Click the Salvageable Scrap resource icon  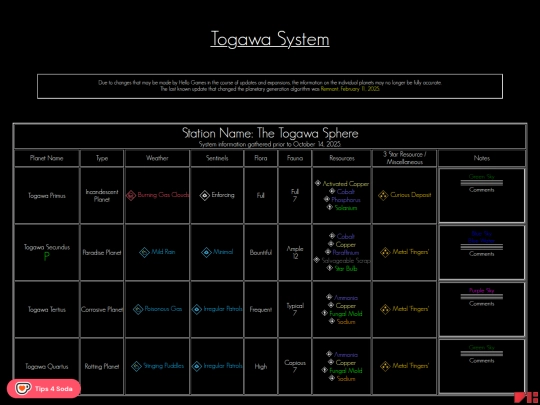[316, 260]
